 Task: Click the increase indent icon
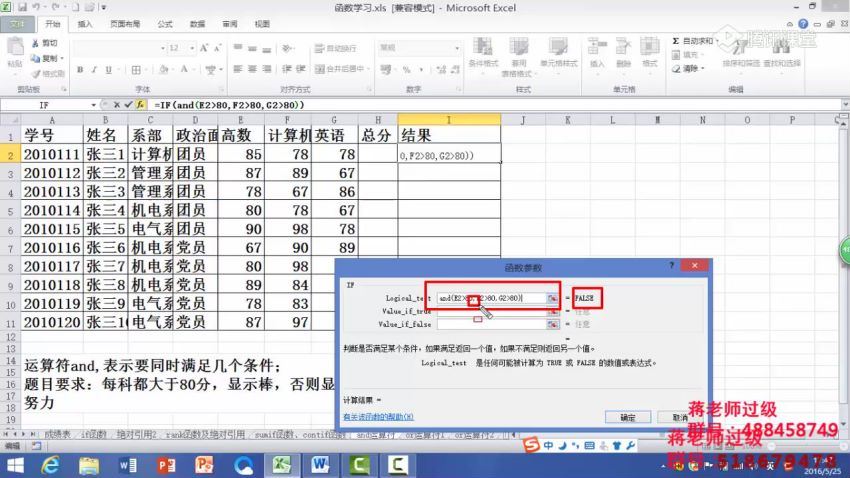(301, 69)
